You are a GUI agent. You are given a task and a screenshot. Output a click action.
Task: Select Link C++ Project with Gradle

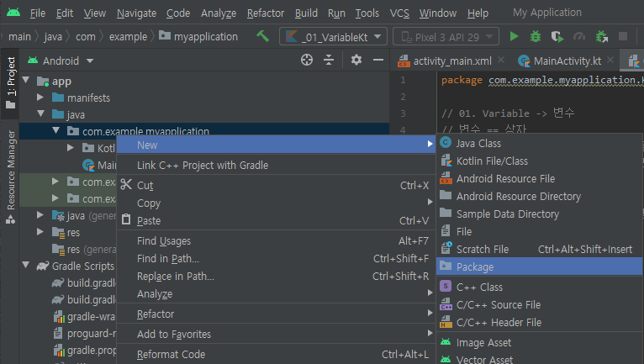coord(276,165)
